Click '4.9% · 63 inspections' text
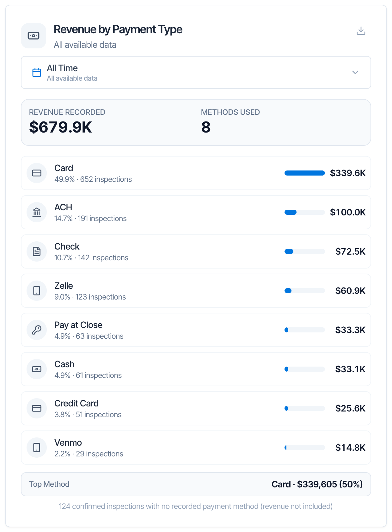This screenshot has height=532, width=392. coord(89,336)
